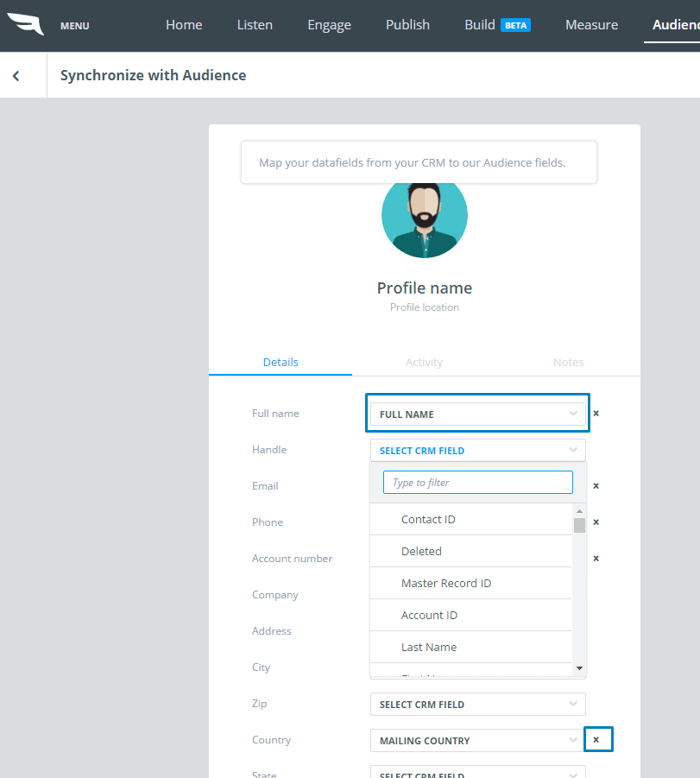The width and height of the screenshot is (700, 778).
Task: Click the Sprinklr bird logo
Action: (x=26, y=24)
